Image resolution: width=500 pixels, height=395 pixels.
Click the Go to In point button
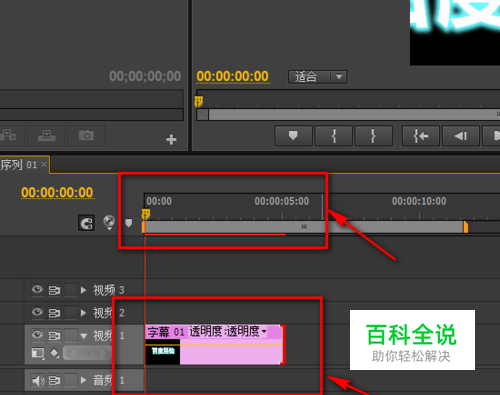point(421,136)
